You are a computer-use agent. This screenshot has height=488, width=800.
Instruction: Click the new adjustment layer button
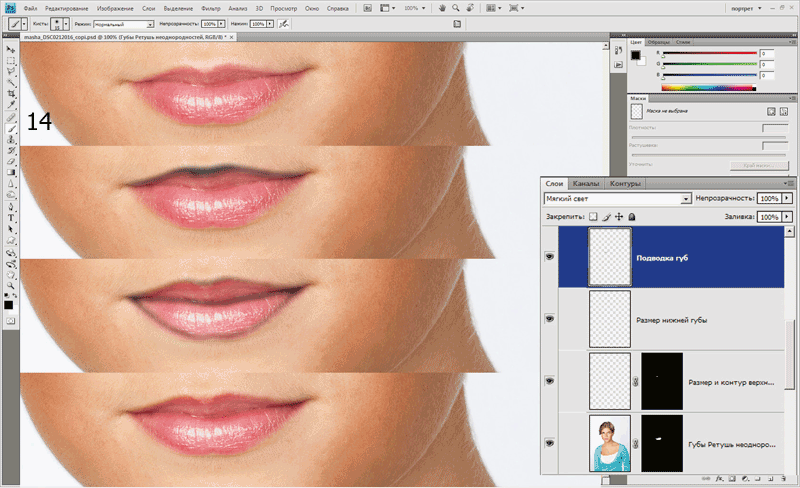[x=745, y=479]
